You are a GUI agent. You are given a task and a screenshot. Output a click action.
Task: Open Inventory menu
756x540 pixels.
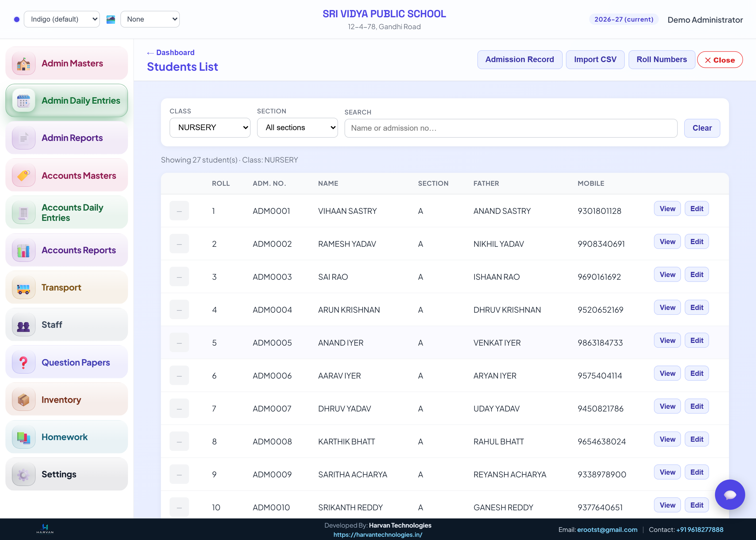pyautogui.click(x=67, y=399)
